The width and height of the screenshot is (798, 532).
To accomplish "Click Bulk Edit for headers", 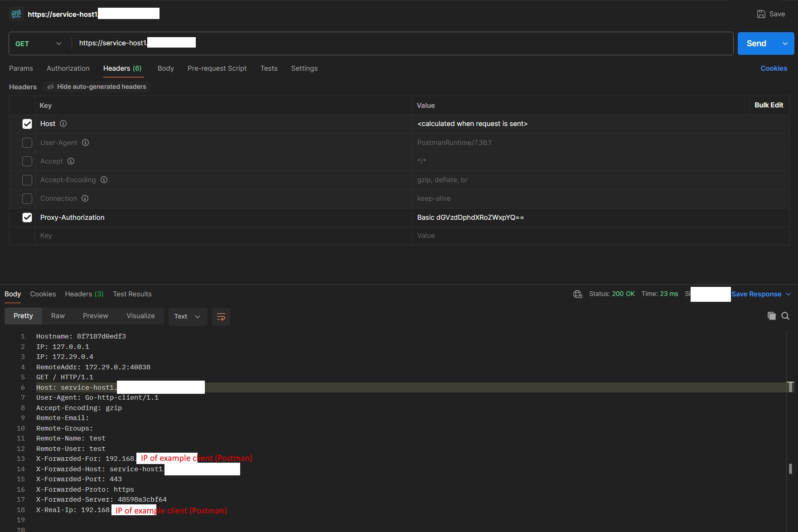I will click(x=769, y=105).
